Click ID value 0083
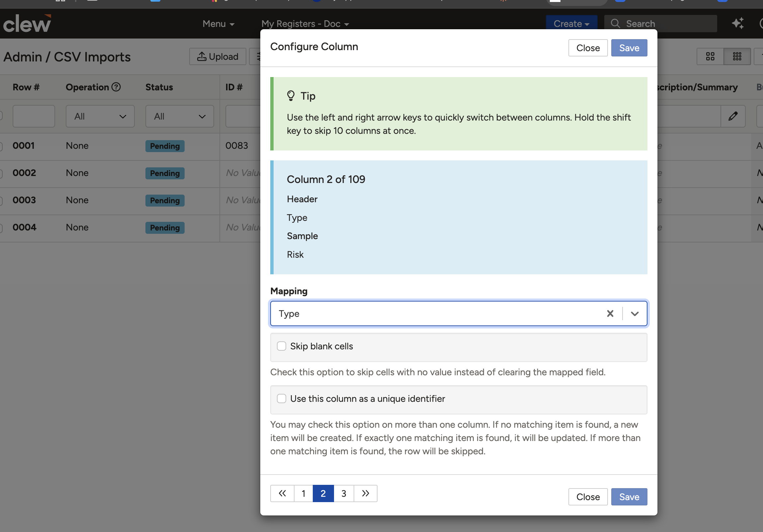 (x=237, y=145)
